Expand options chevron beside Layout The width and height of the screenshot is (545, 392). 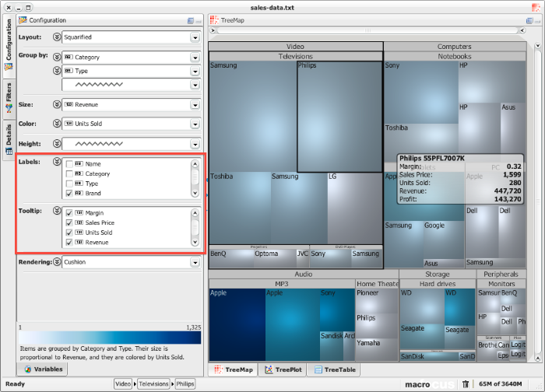click(56, 37)
